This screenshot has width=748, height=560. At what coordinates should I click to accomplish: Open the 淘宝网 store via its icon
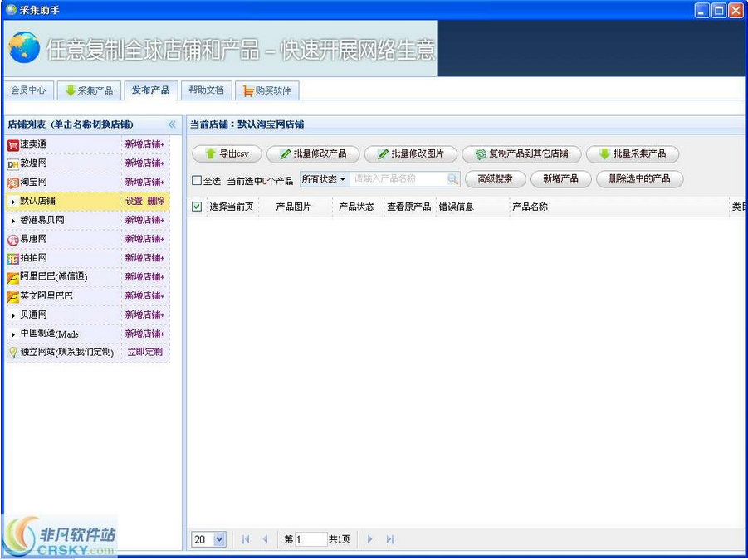(x=12, y=182)
